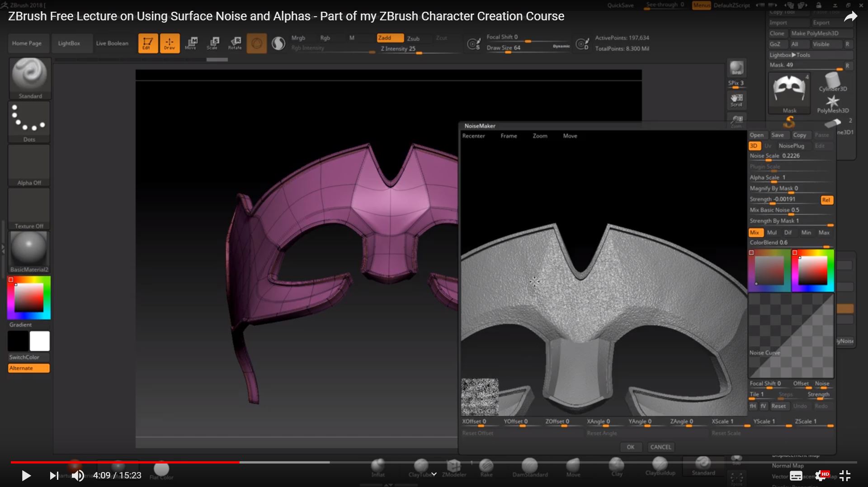Click Move in NoiseMaker preview
Screen dimensions: 868x487
pos(570,136)
